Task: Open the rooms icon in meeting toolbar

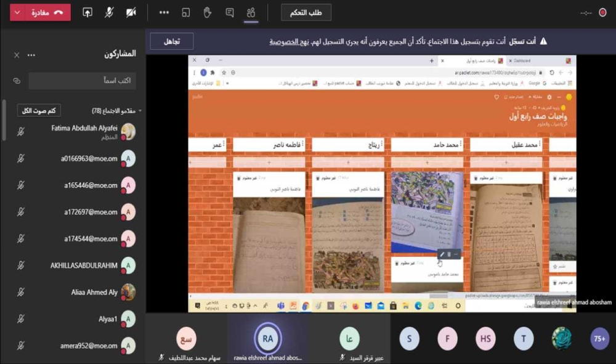Action: (185, 12)
